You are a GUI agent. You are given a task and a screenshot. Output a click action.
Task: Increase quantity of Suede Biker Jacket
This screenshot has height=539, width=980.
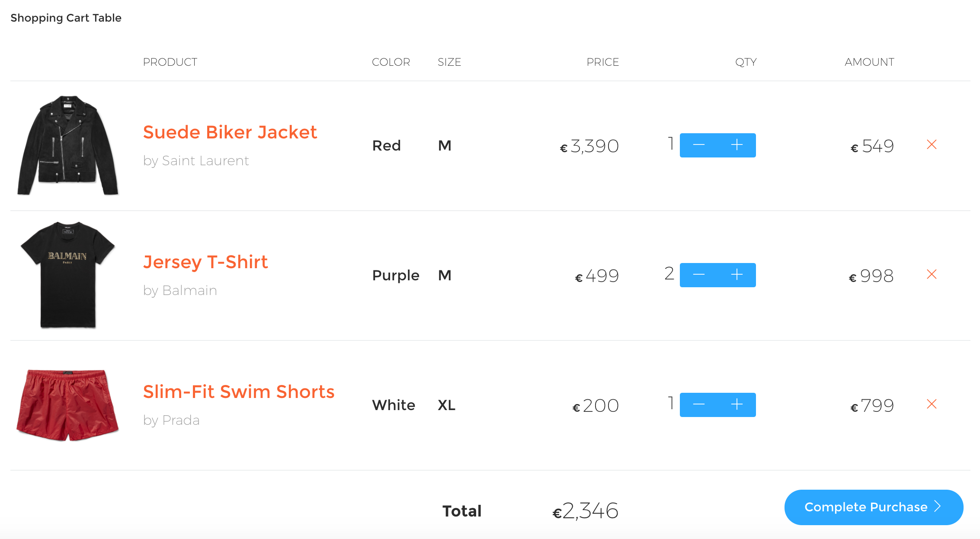tap(737, 145)
